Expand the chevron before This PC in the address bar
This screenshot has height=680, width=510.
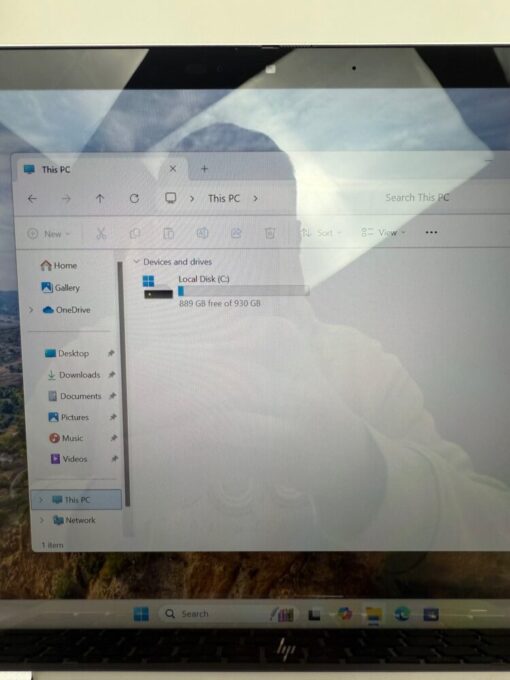click(192, 199)
